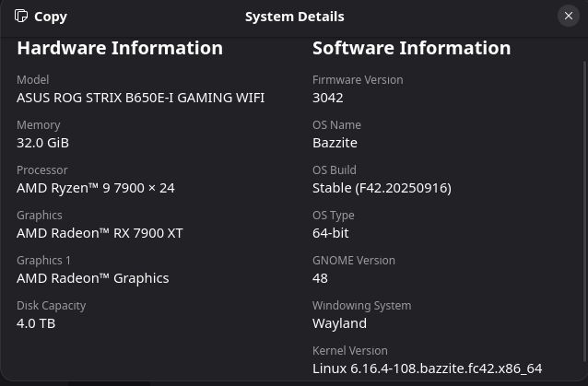Select kernel version "Linux 6.16.4-108.bazzite.fc42.x86_64"
Viewport: 588px width, 386px height.
[427, 368]
